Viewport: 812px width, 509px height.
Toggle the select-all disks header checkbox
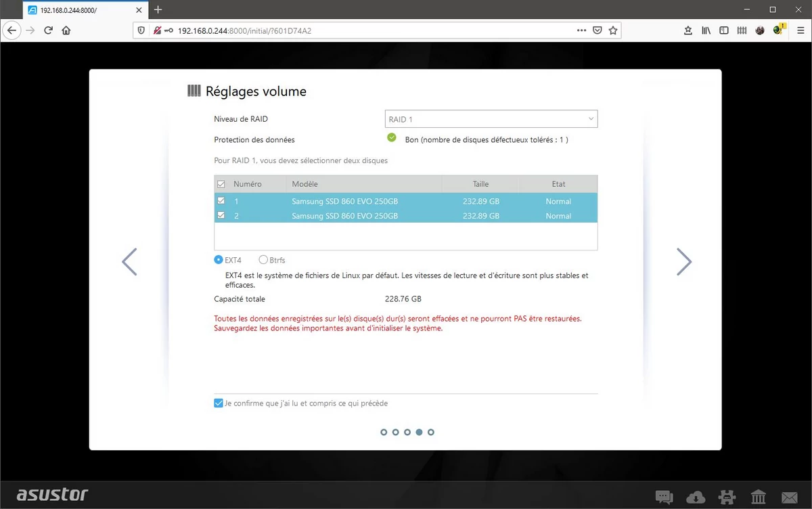pyautogui.click(x=221, y=184)
